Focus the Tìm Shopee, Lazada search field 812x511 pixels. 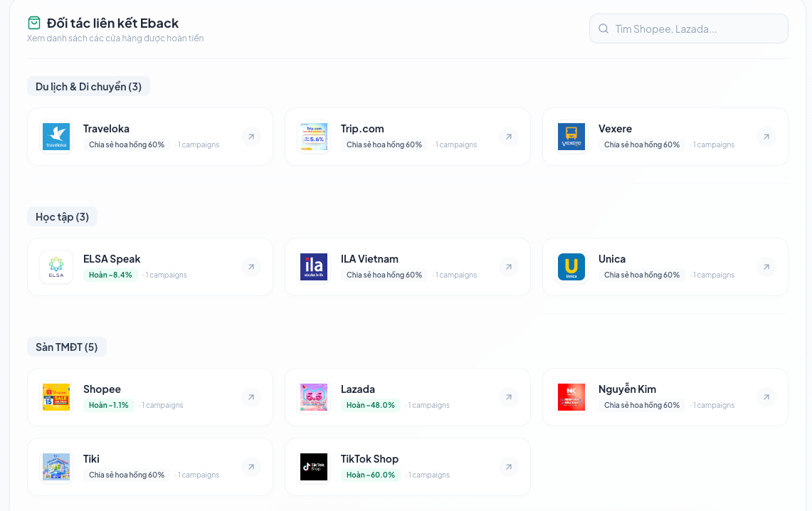click(x=689, y=28)
